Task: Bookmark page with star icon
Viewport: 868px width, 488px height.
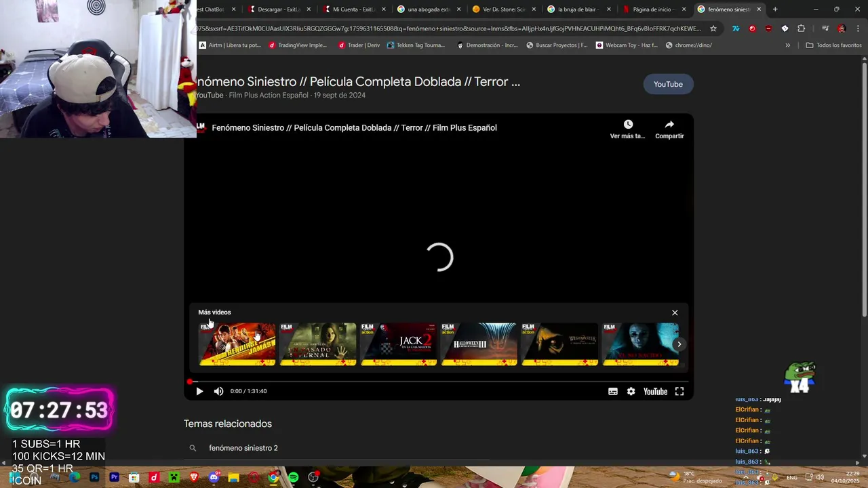Action: (713, 28)
